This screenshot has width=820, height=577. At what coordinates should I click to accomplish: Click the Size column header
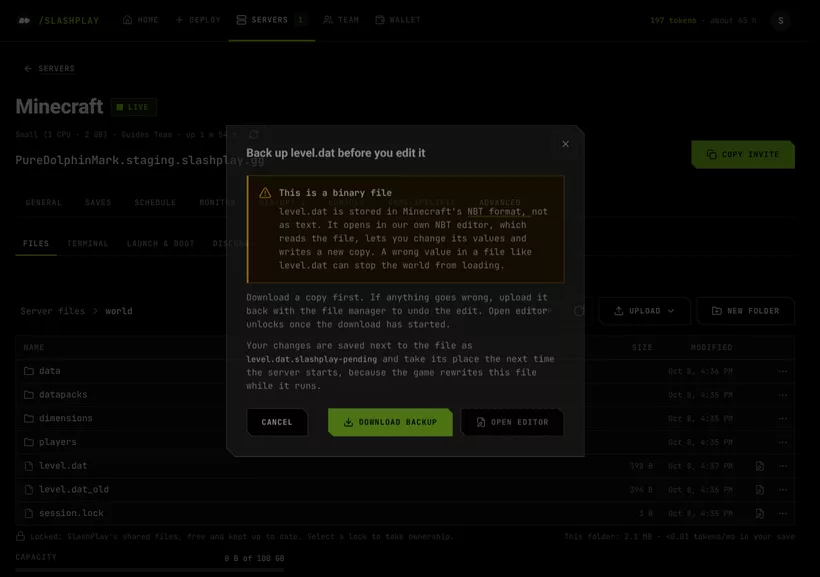pos(642,347)
